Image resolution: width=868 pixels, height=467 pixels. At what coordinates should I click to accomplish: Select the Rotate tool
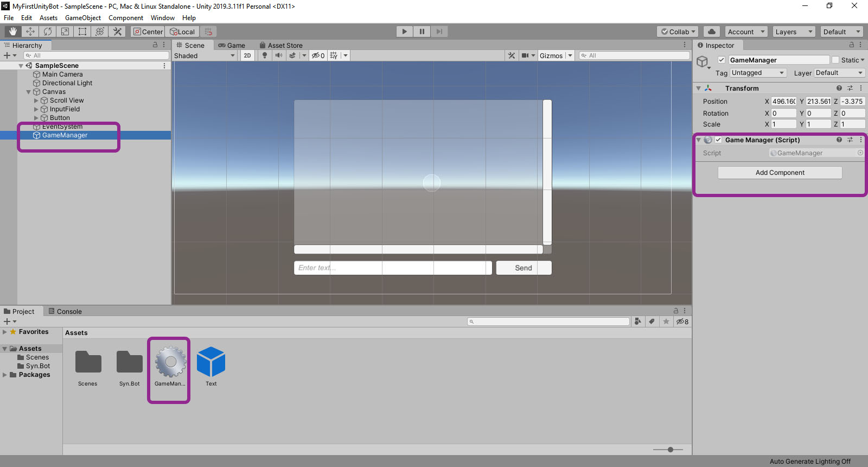[x=48, y=31]
